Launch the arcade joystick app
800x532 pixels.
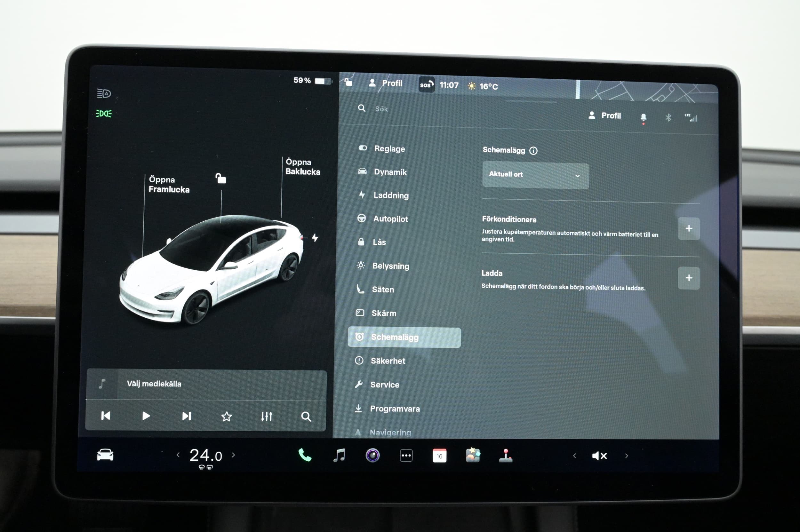point(506,456)
